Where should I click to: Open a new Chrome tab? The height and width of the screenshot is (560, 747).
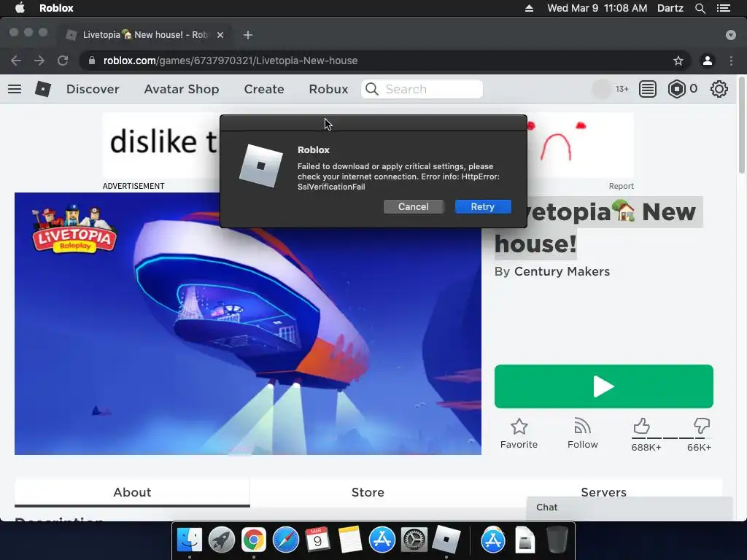pos(248,35)
